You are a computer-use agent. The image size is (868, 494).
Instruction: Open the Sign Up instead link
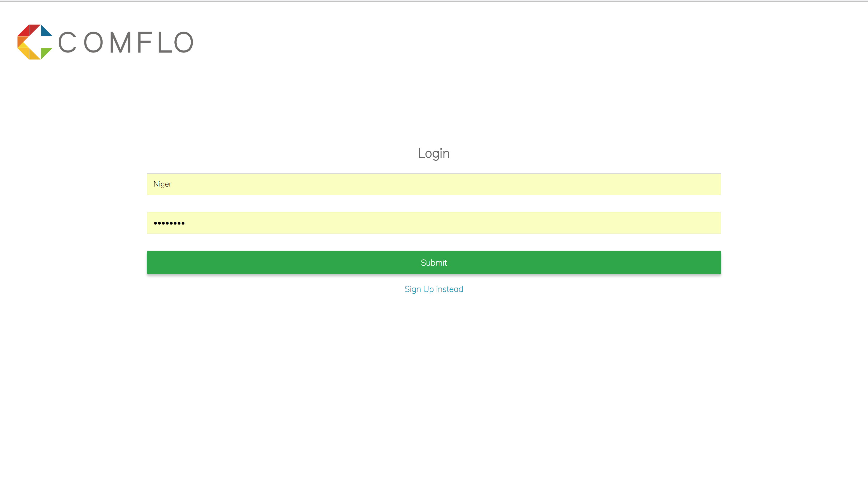coord(433,289)
